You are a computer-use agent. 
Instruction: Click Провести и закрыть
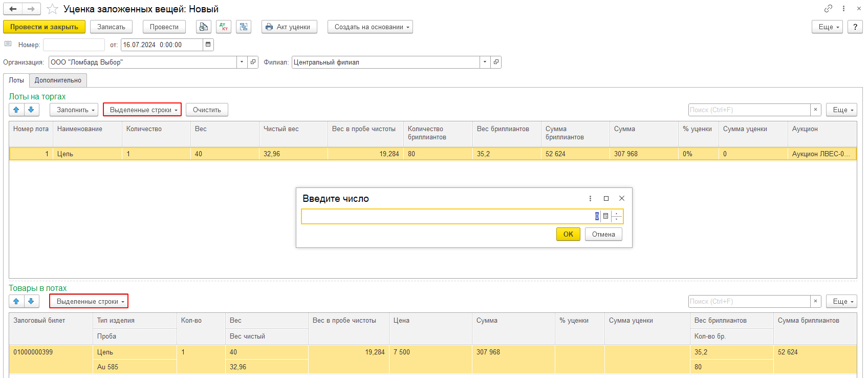(x=44, y=27)
